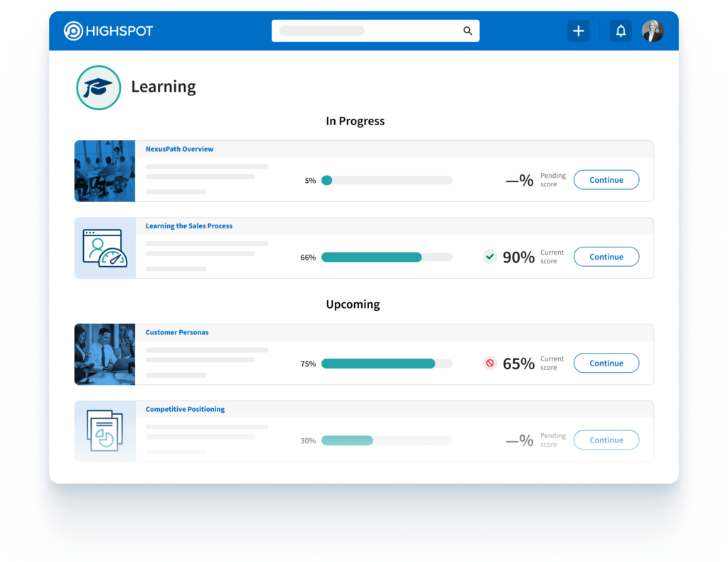The image size is (728, 562).
Task: Click the search magnifying glass icon
Action: click(467, 31)
